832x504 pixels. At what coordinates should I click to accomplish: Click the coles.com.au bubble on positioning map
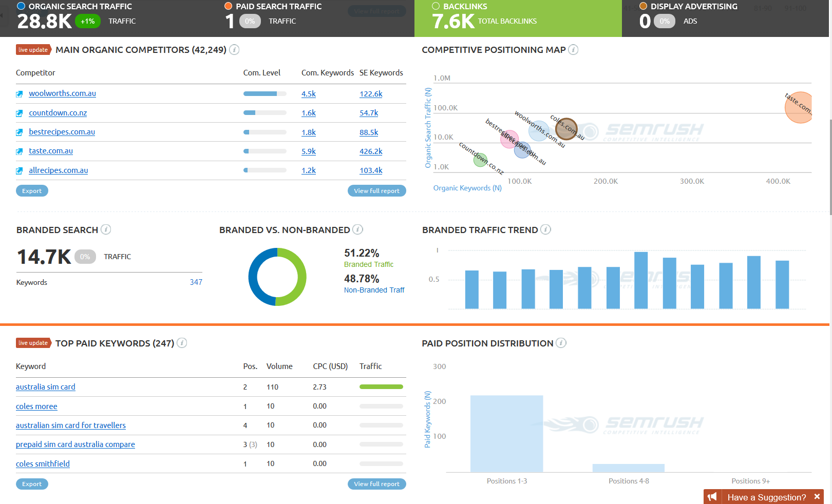[x=566, y=129]
